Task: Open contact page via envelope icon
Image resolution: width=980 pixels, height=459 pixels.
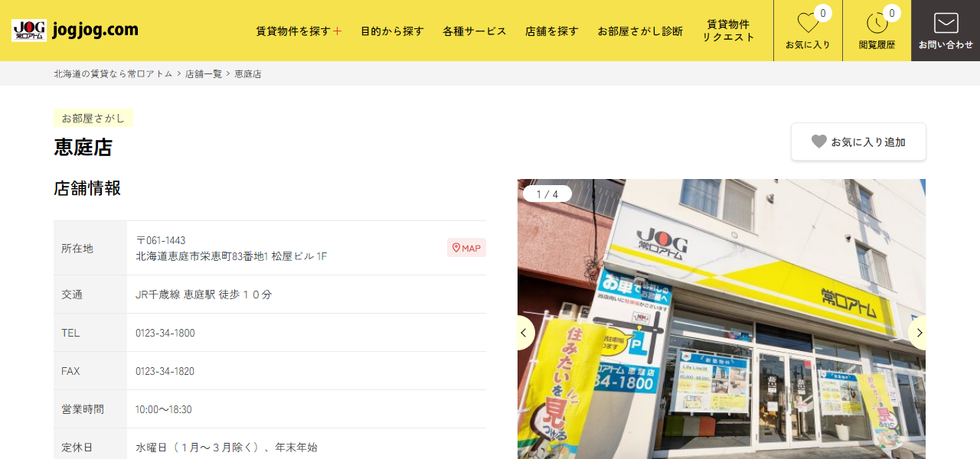Action: pos(946,31)
